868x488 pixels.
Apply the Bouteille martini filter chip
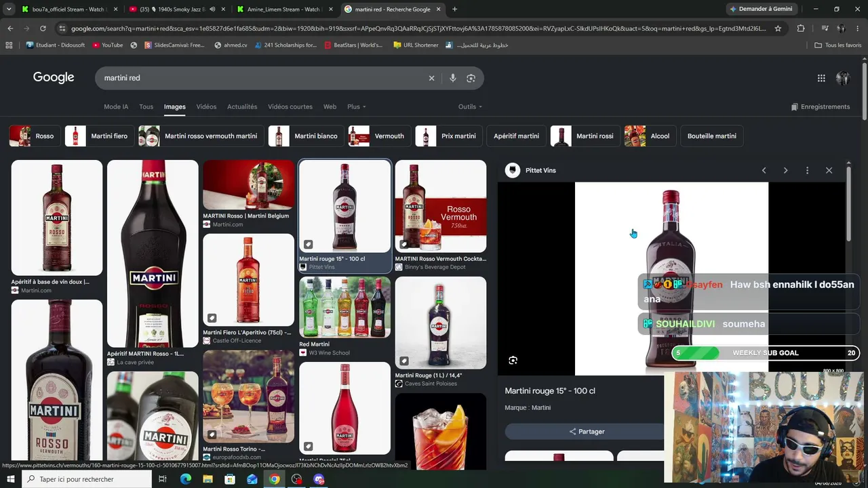[x=711, y=136]
